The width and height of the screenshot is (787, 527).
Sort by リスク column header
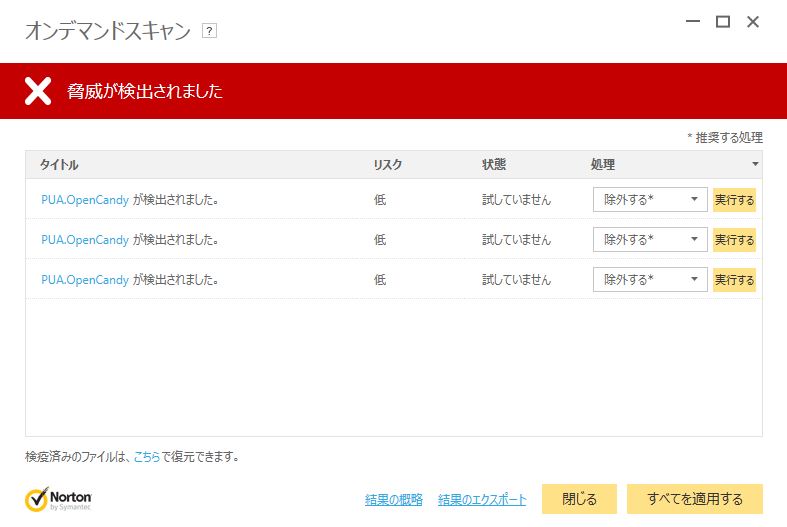click(x=387, y=165)
